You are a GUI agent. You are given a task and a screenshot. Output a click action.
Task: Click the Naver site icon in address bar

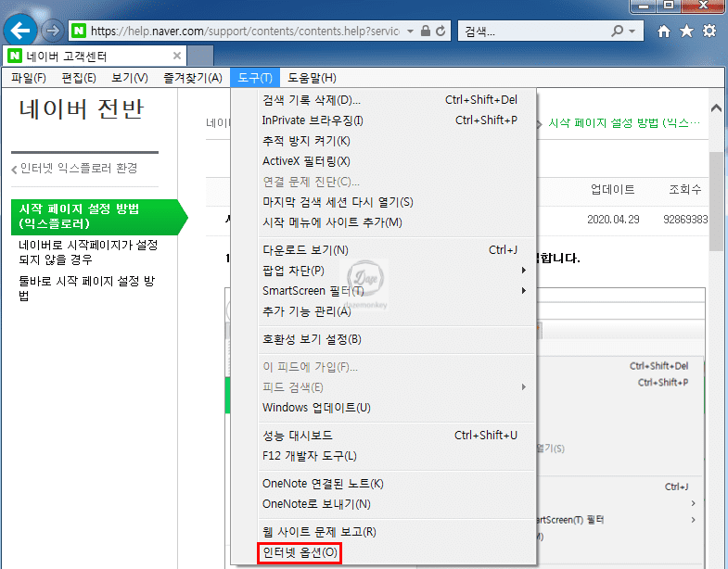[79, 32]
